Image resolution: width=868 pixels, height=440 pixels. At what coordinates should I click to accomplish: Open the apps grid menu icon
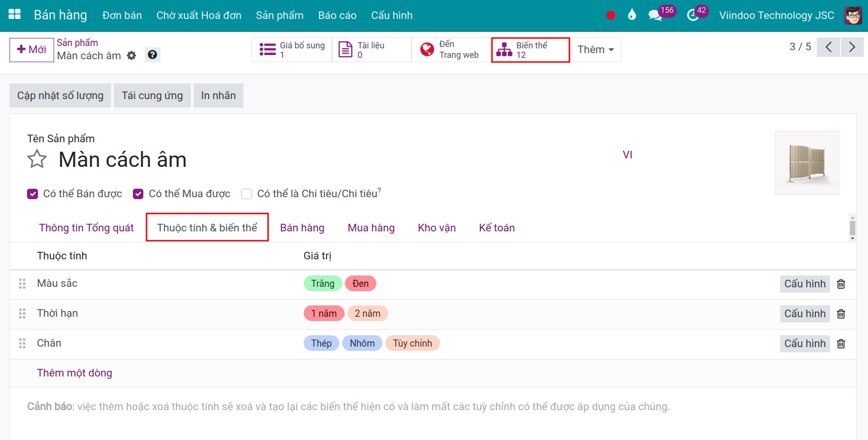[15, 14]
